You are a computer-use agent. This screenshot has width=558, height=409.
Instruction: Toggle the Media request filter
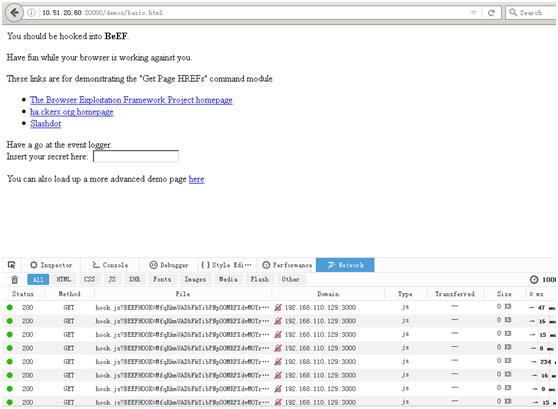[x=228, y=279]
